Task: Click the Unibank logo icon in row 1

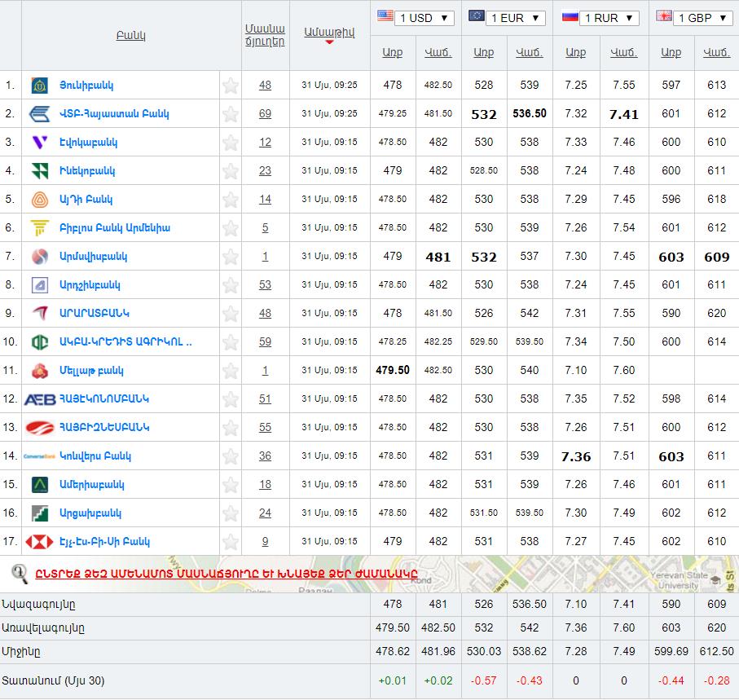Action: pos(39,86)
